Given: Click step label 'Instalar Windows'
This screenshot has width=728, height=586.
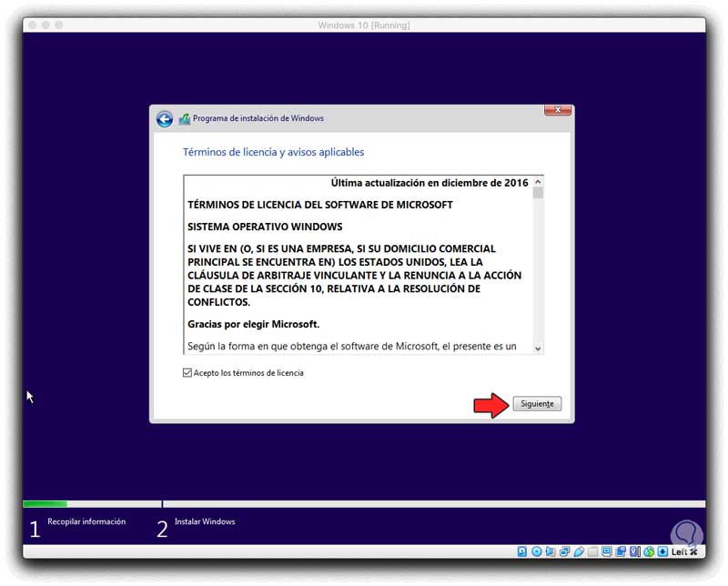Looking at the screenshot, I should click(x=205, y=521).
